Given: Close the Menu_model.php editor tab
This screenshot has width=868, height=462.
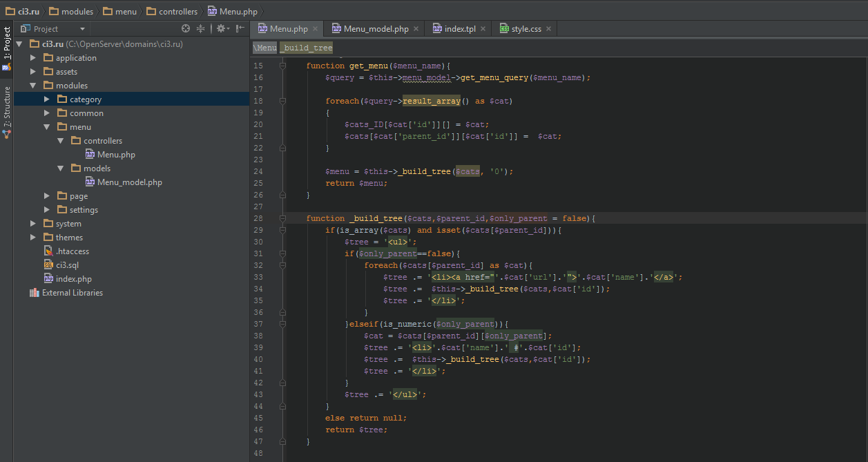Looking at the screenshot, I should coord(416,28).
